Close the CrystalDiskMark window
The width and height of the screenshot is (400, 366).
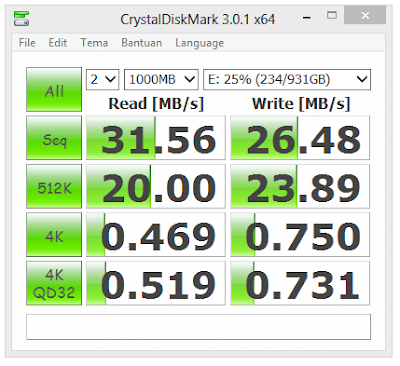(x=365, y=15)
